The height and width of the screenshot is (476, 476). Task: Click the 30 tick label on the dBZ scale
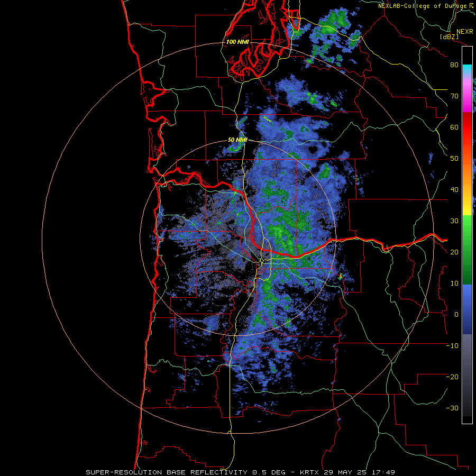click(454, 221)
